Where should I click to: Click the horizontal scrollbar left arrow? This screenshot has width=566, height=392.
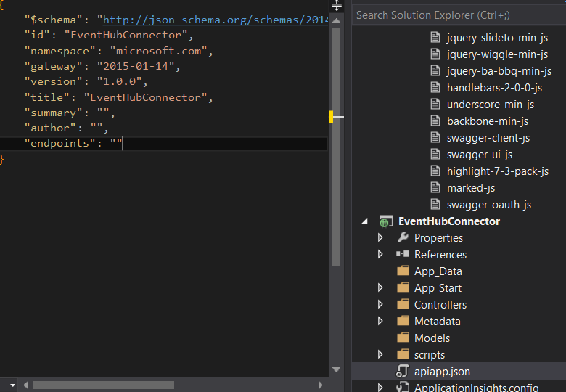25,385
